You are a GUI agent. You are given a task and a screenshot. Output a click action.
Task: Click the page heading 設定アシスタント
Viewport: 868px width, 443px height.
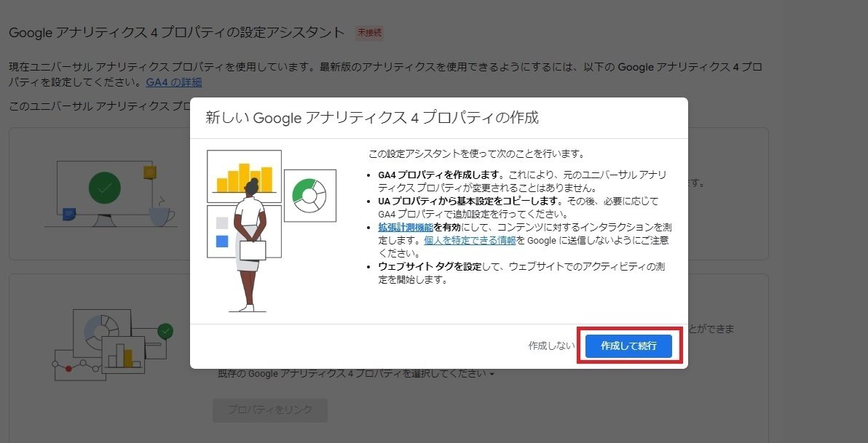coord(177,32)
